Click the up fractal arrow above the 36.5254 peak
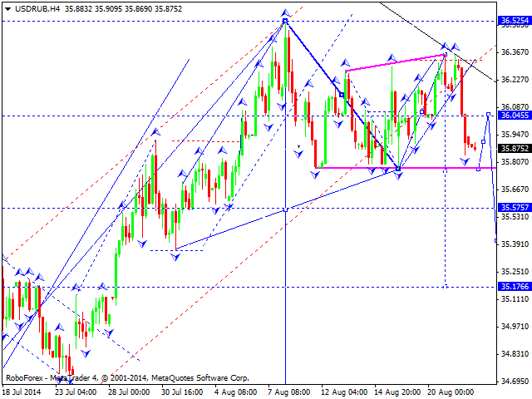 (x=285, y=13)
